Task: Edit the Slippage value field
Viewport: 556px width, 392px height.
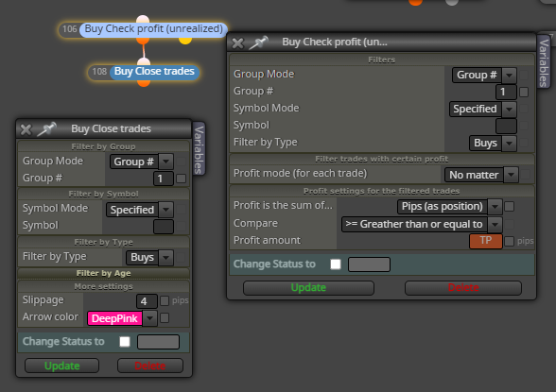Action: pos(147,301)
